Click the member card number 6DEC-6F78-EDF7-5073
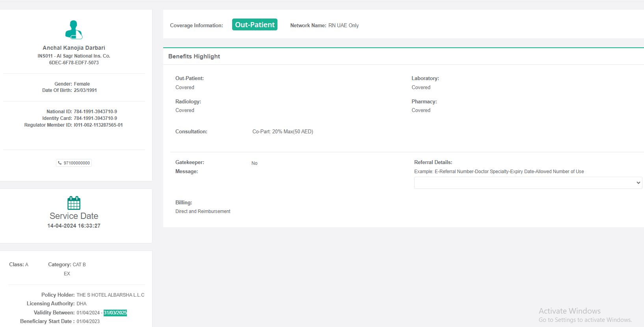The height and width of the screenshot is (327, 644). 74,63
